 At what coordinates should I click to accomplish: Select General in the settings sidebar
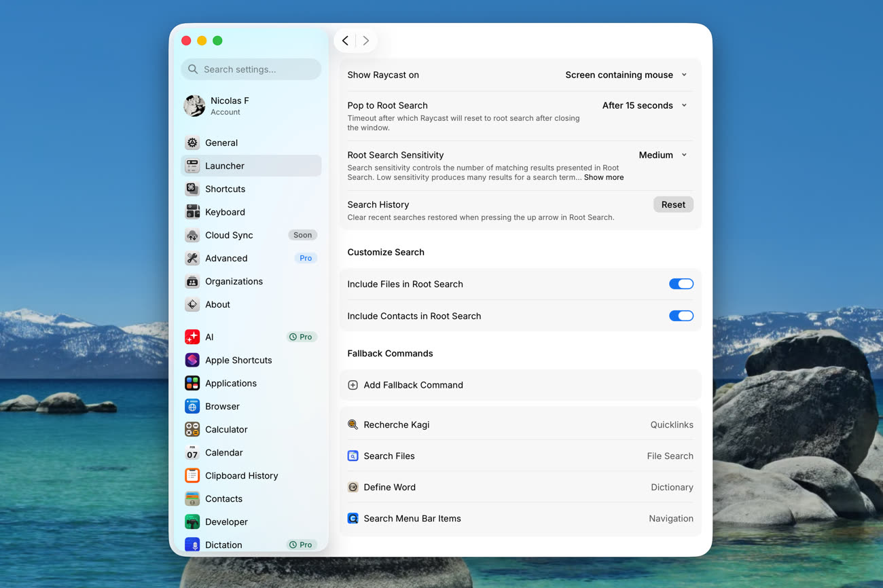click(x=251, y=143)
